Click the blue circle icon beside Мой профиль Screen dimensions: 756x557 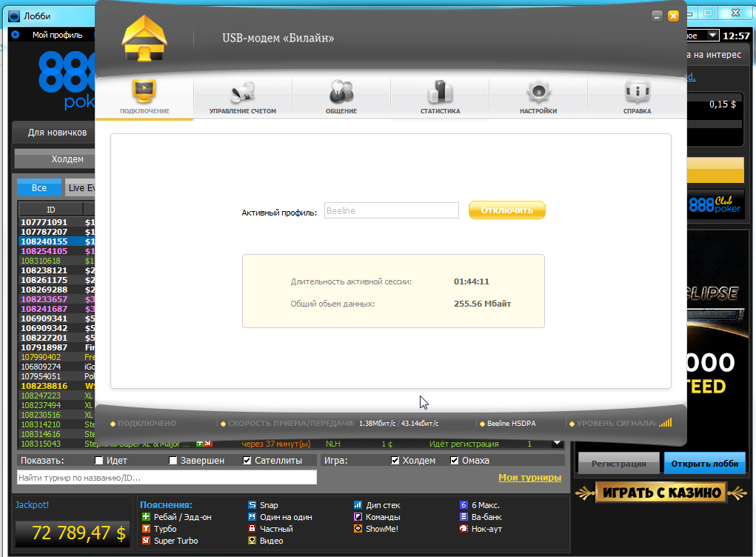point(15,35)
